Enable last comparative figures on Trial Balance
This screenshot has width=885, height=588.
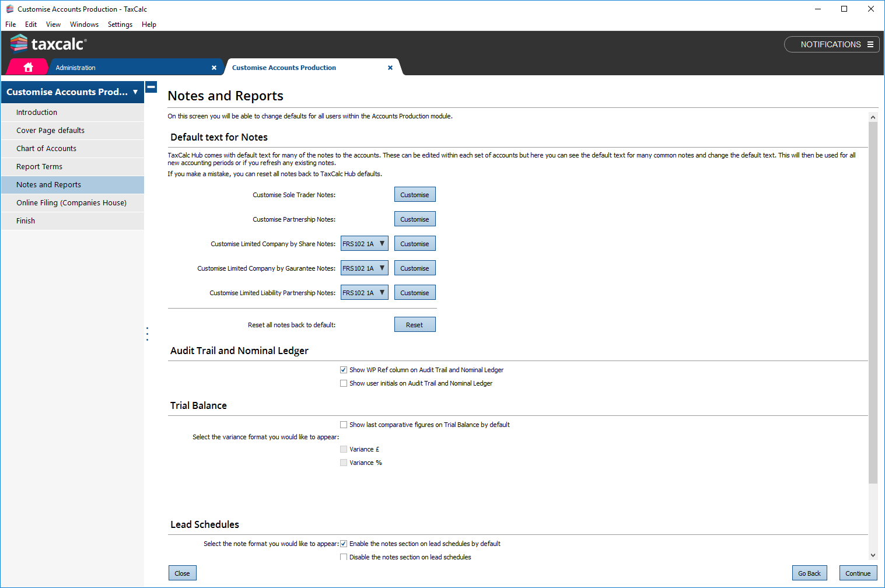(344, 425)
